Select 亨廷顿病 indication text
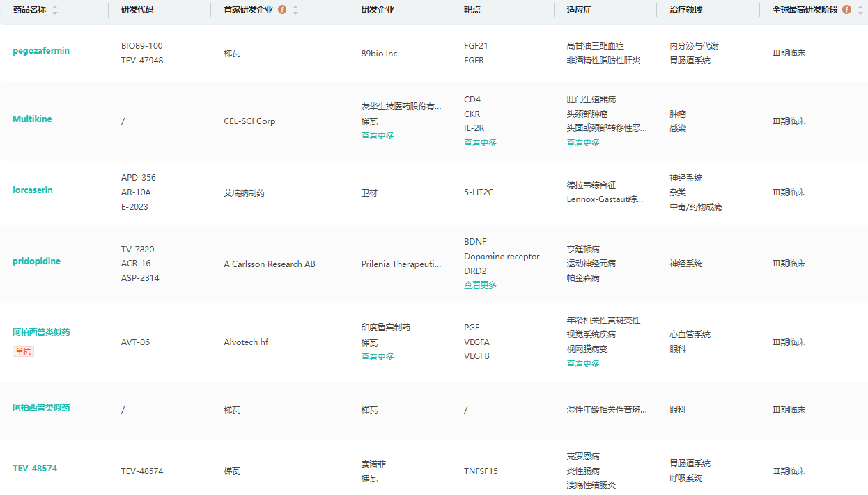 click(583, 250)
